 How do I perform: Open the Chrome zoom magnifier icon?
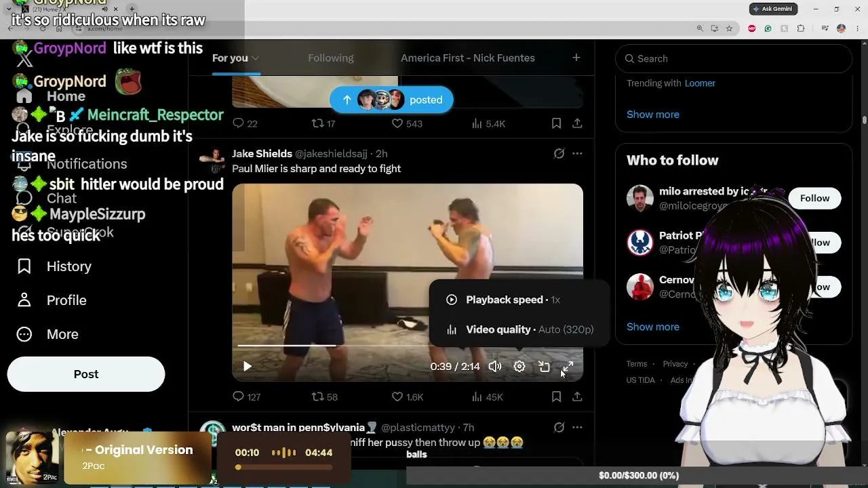click(700, 28)
